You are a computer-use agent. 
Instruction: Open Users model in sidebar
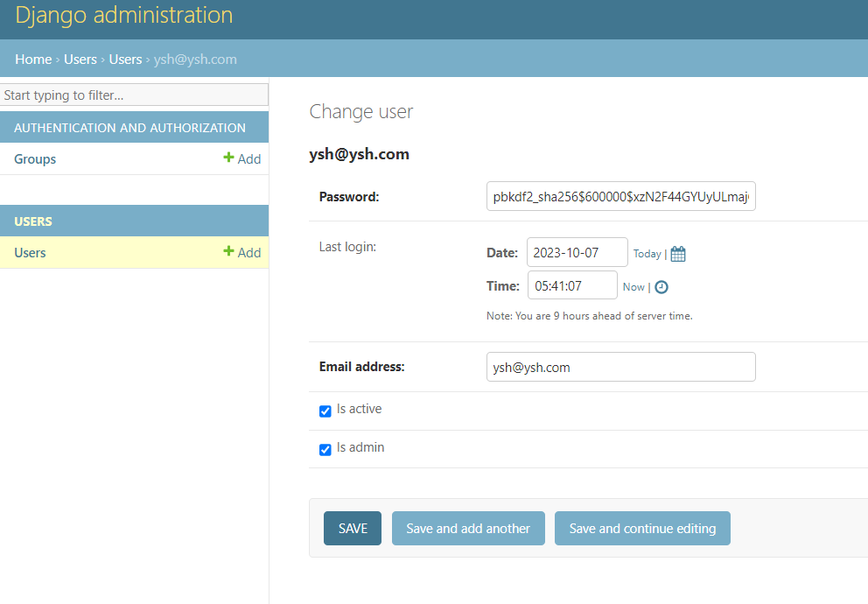click(x=30, y=252)
